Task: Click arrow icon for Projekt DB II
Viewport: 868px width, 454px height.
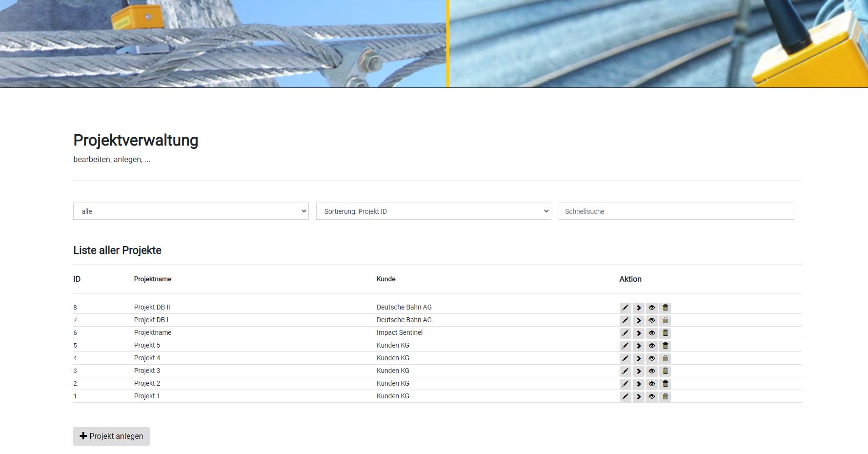Action: coord(638,308)
